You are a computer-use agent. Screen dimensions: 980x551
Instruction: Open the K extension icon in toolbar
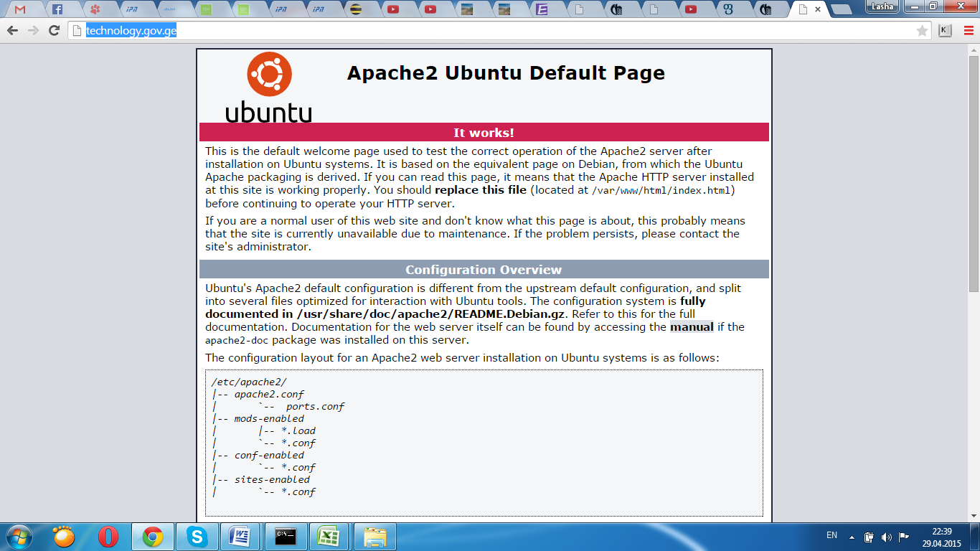945,30
